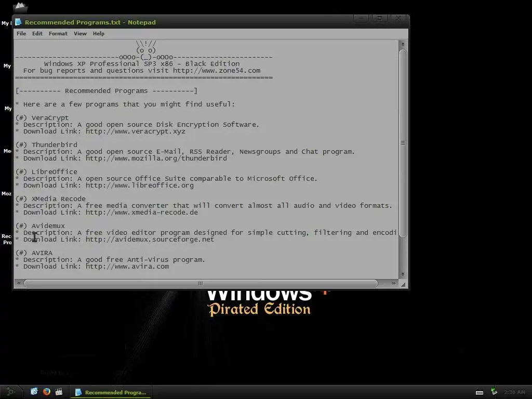Click the vertical scrollbar up arrow

pyautogui.click(x=403, y=44)
